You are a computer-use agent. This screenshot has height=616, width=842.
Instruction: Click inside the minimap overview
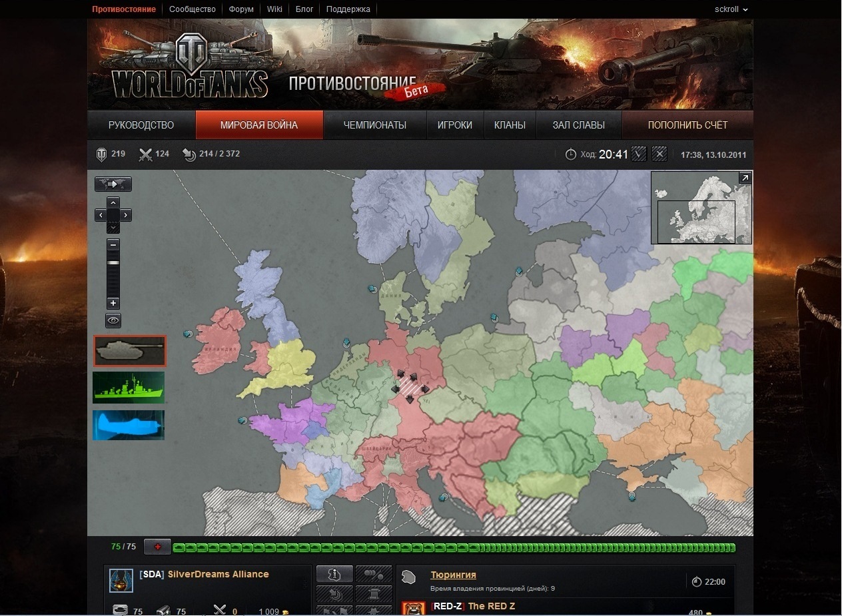(x=701, y=207)
